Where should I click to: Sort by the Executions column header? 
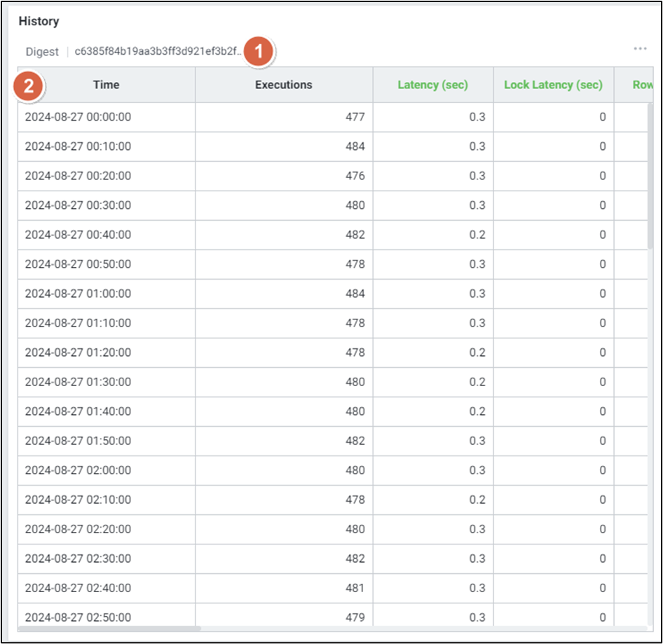click(x=283, y=85)
